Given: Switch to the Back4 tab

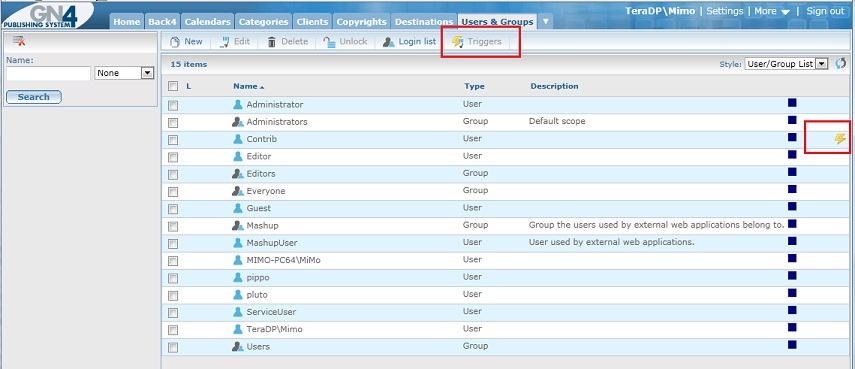Looking at the screenshot, I should coord(162,22).
